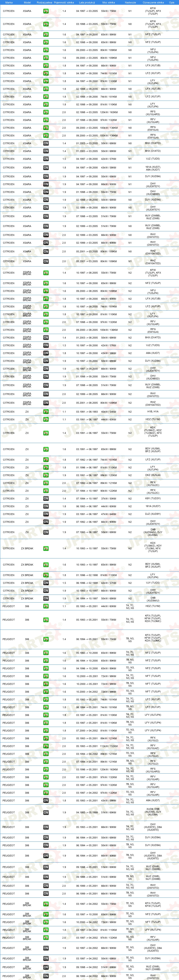Click PB fuel icon in Citroen ZX HDZ (TU1M) row
179x980 pixels.
46,419
